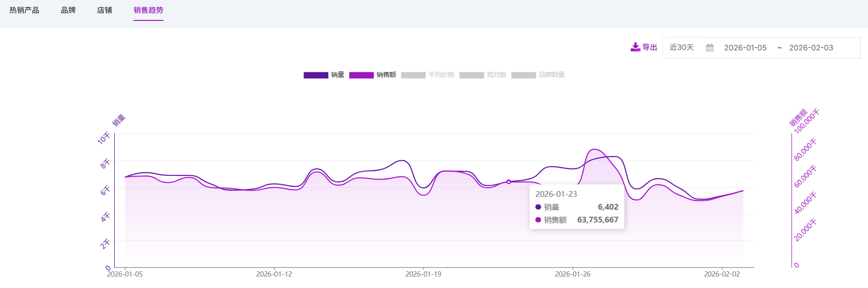The height and width of the screenshot is (288, 868).
Task: Open the 店铺 tab
Action: tap(104, 10)
